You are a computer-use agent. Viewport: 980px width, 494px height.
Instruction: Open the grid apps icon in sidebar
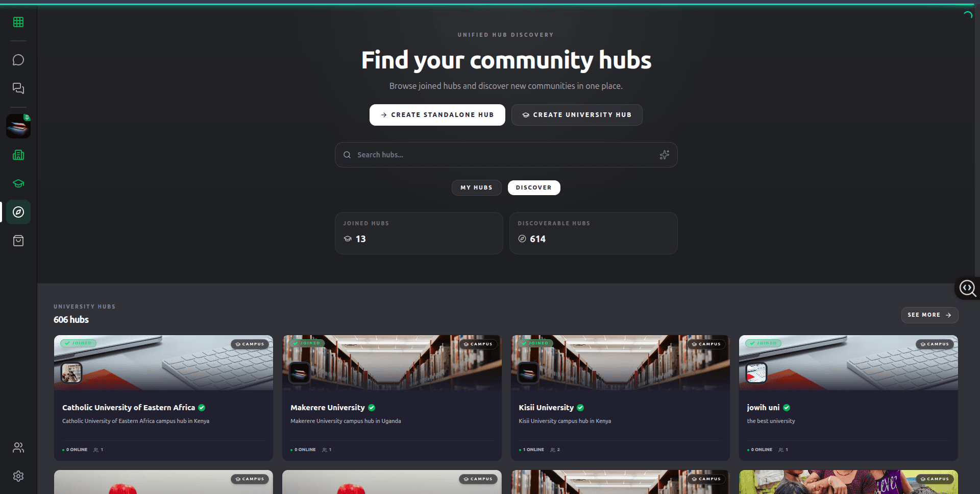[x=18, y=22]
